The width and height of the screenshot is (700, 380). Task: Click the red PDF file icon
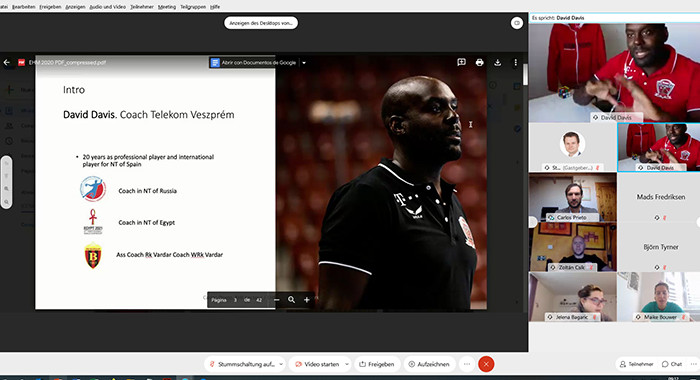point(21,63)
